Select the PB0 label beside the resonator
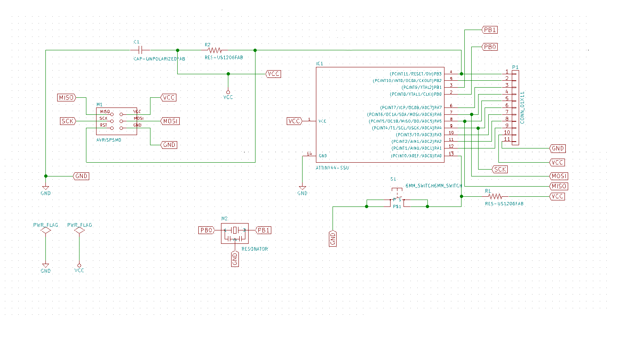 click(x=207, y=230)
